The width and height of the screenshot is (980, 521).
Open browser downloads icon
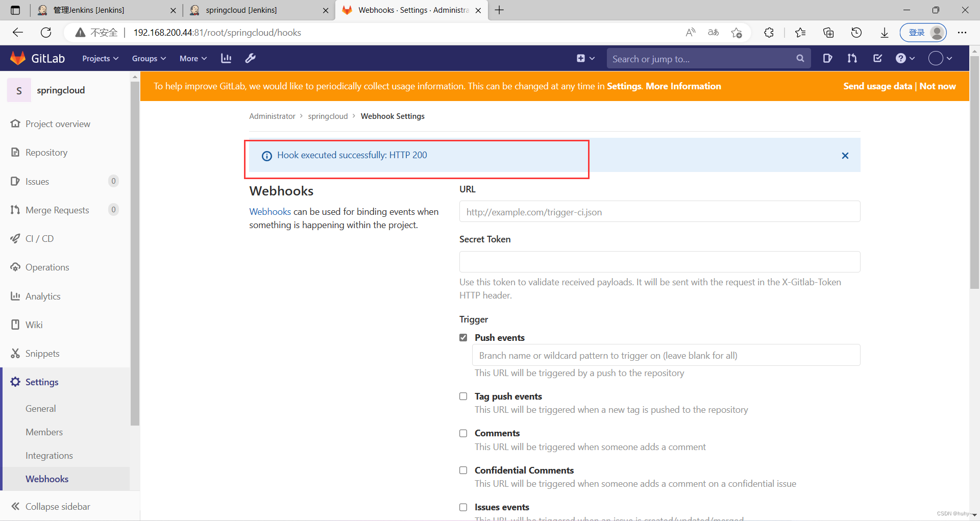(885, 33)
